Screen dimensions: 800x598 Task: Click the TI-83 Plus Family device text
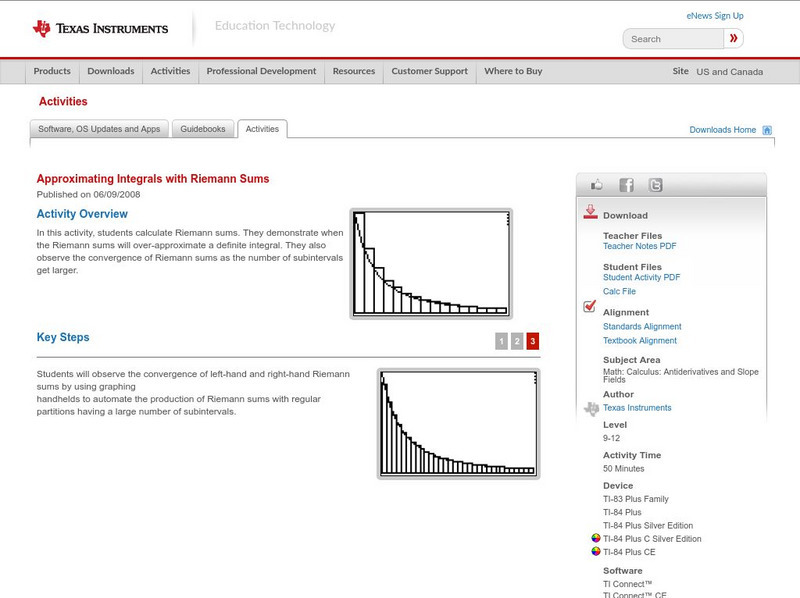click(x=636, y=499)
